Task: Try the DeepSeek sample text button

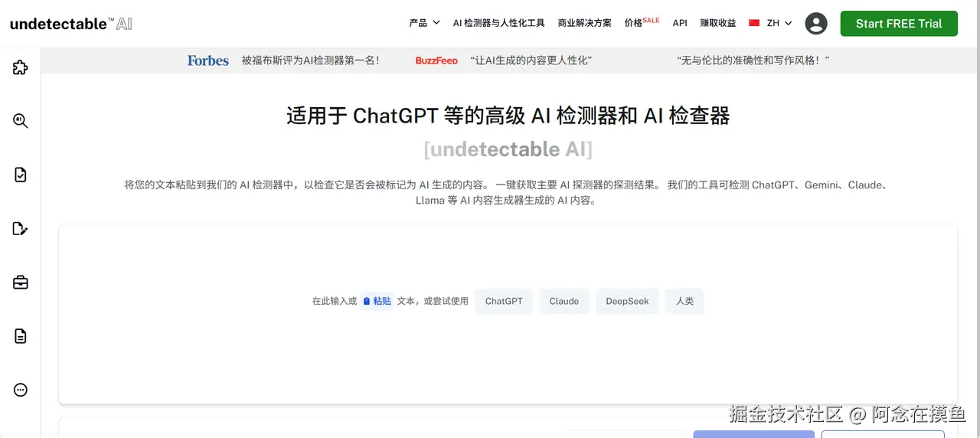Action: coord(627,301)
